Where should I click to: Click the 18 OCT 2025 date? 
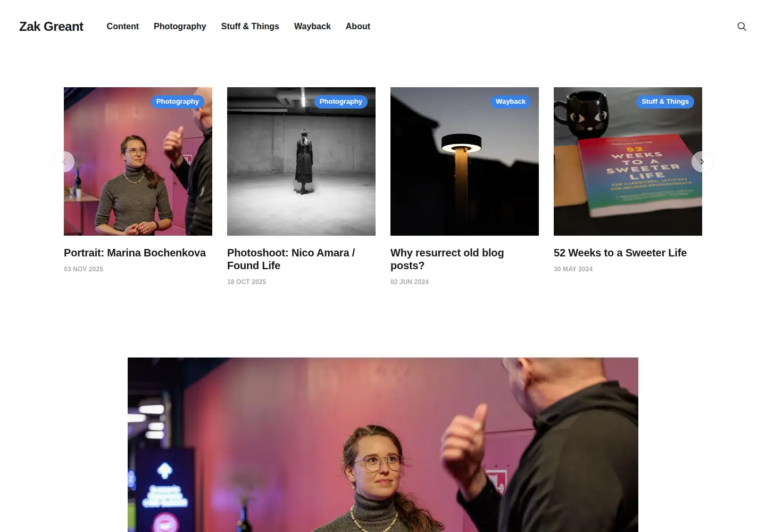pyautogui.click(x=246, y=282)
